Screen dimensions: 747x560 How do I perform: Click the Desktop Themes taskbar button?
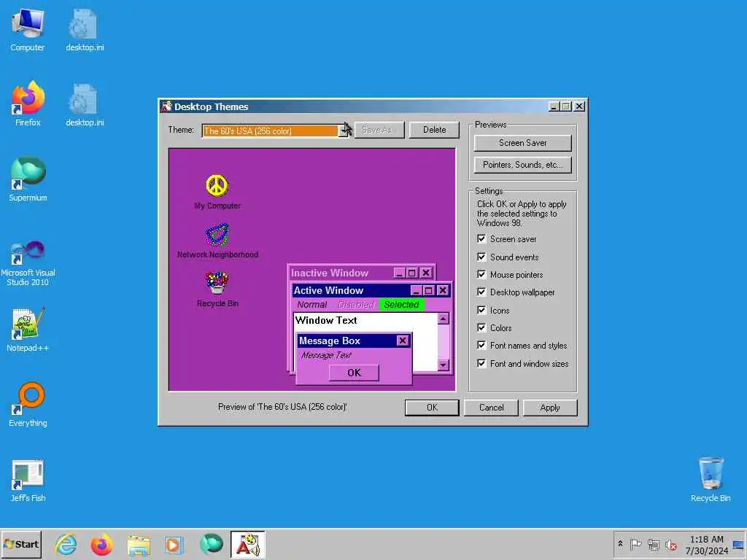pos(248,544)
